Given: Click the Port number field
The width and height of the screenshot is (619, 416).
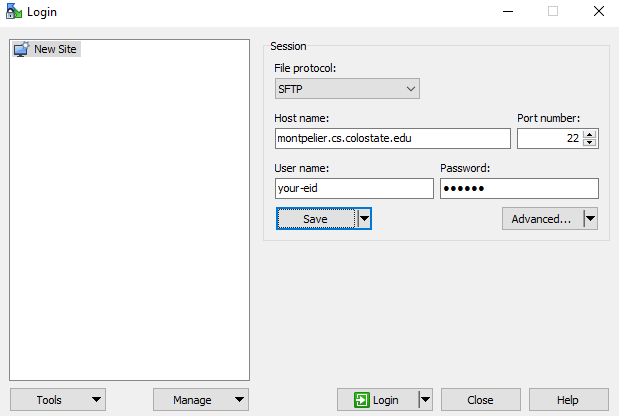Looking at the screenshot, I should (549, 138).
